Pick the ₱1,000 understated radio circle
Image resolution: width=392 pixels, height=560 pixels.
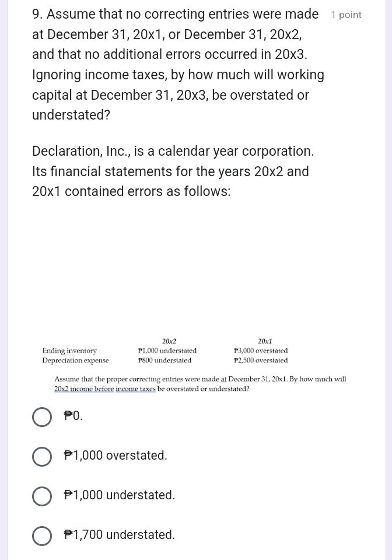point(42,496)
